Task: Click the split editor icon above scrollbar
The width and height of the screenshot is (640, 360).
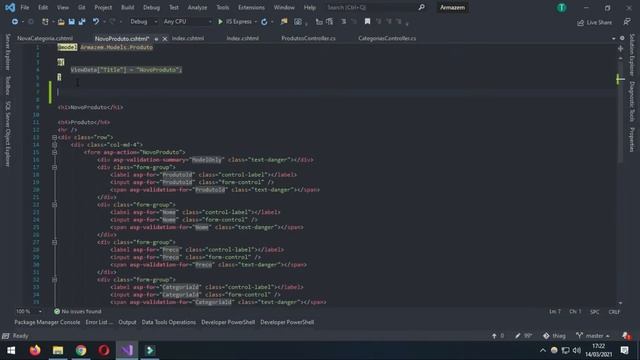Action: (620, 49)
